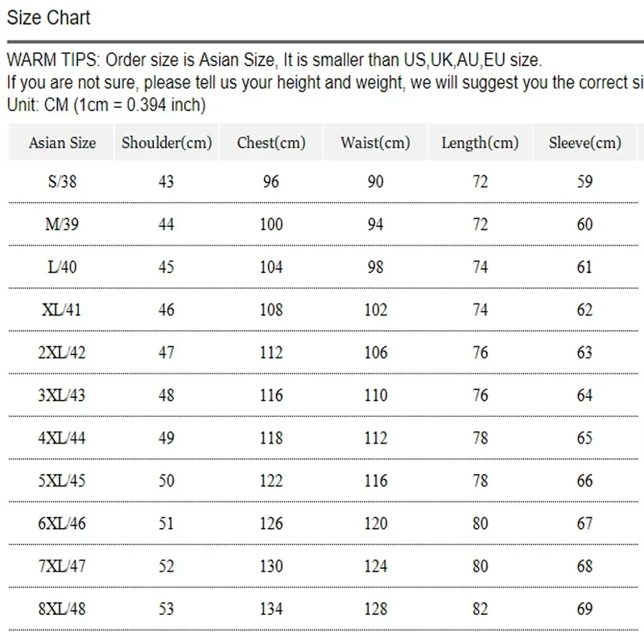Click the L/40 size row label
644x644 pixels.
point(62,267)
